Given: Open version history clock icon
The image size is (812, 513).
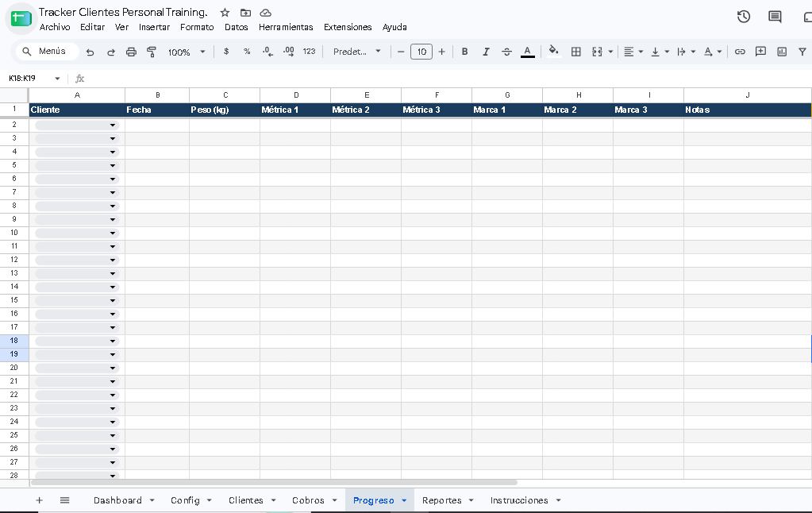Looking at the screenshot, I should click(x=744, y=17).
